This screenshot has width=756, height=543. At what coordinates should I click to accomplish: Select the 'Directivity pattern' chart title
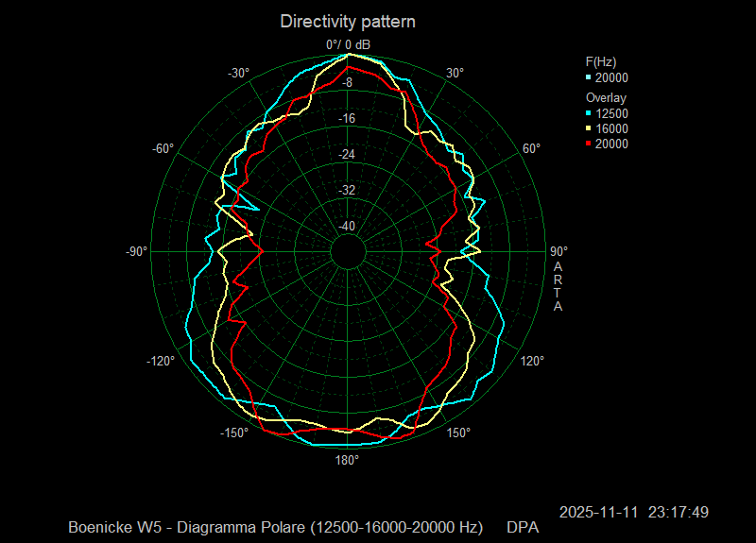[x=348, y=21]
